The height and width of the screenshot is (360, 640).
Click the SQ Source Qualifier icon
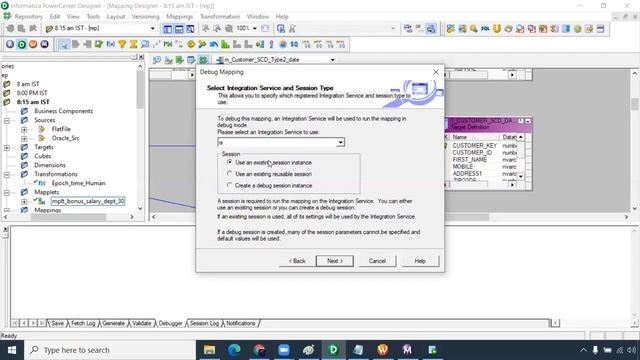(x=294, y=44)
